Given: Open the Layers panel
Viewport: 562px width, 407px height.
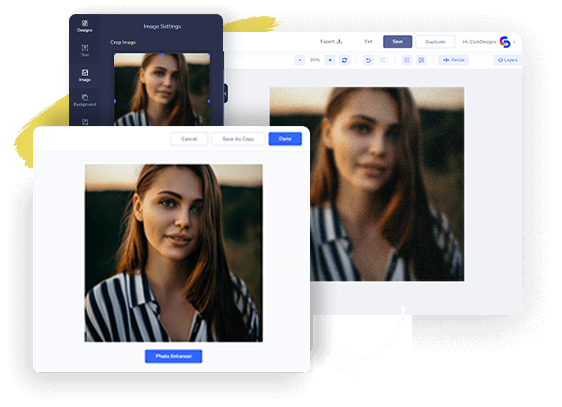Looking at the screenshot, I should click(x=508, y=60).
